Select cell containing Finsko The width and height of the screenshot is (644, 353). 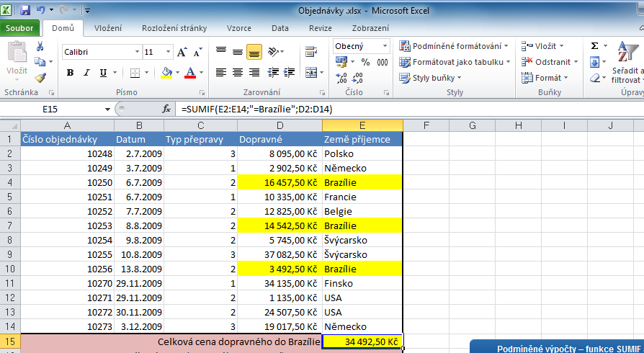[362, 283]
